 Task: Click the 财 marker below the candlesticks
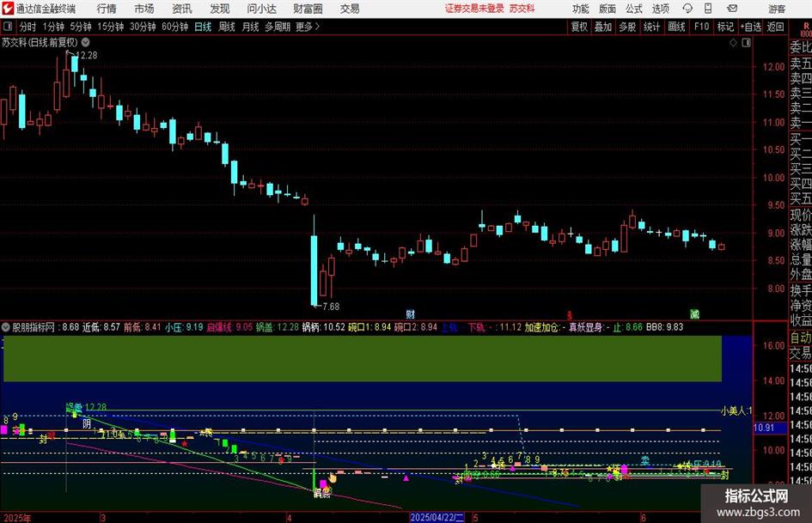410,313
